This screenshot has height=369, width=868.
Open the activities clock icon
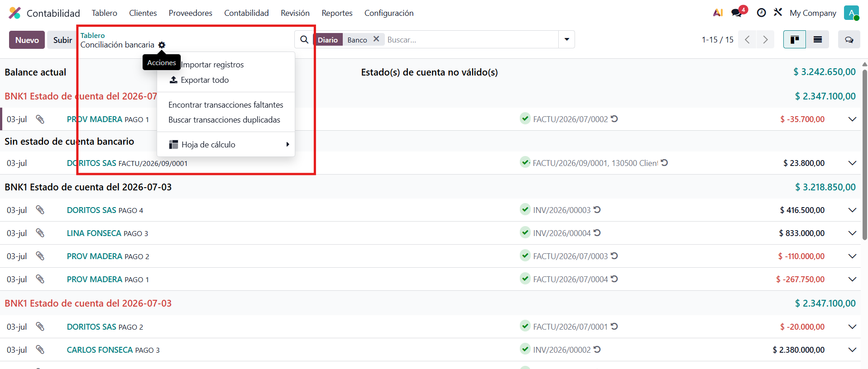(x=761, y=13)
